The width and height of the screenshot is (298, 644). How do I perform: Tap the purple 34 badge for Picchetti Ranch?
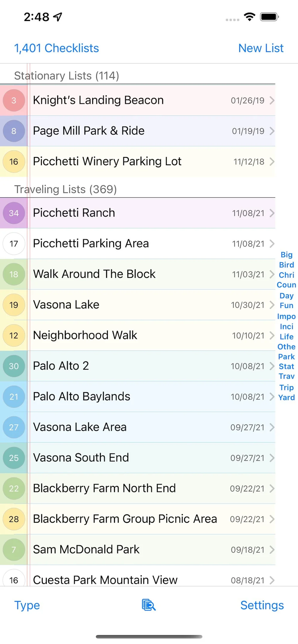[14, 213]
